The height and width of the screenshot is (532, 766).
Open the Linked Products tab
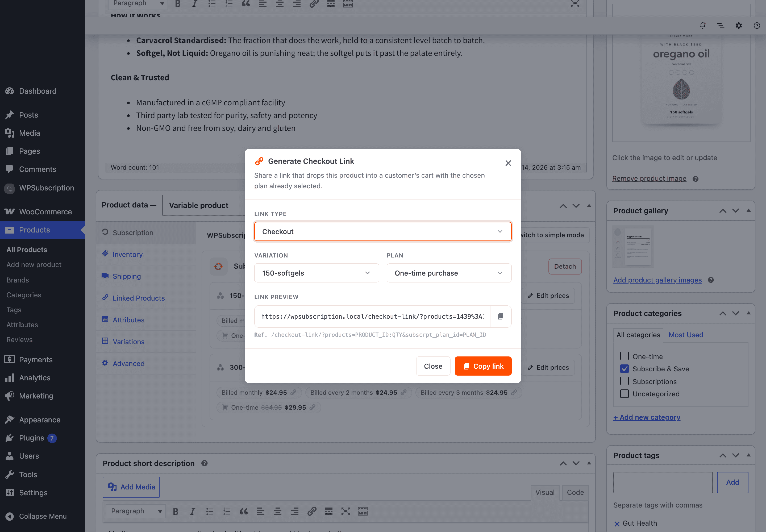tap(146, 298)
